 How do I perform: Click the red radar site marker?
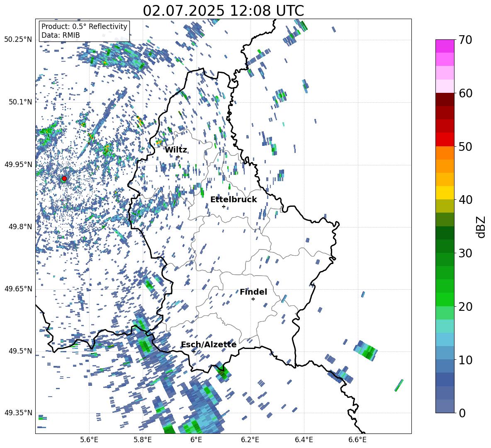coord(64,179)
